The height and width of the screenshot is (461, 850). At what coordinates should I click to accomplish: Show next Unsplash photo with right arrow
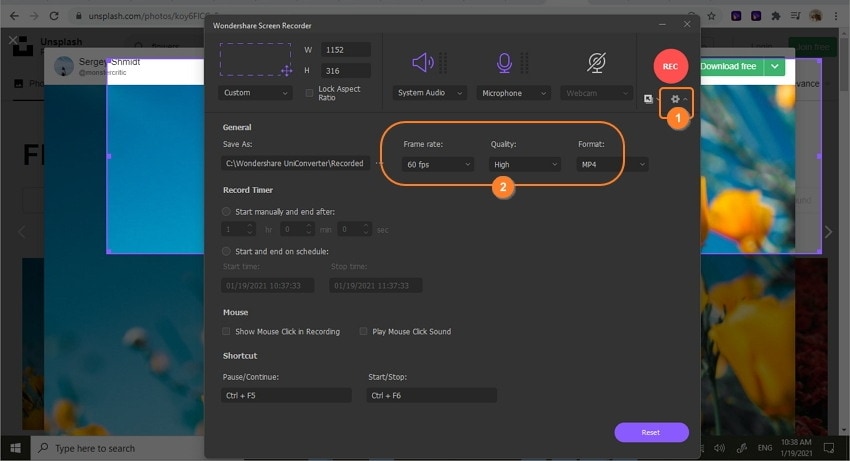pos(828,232)
